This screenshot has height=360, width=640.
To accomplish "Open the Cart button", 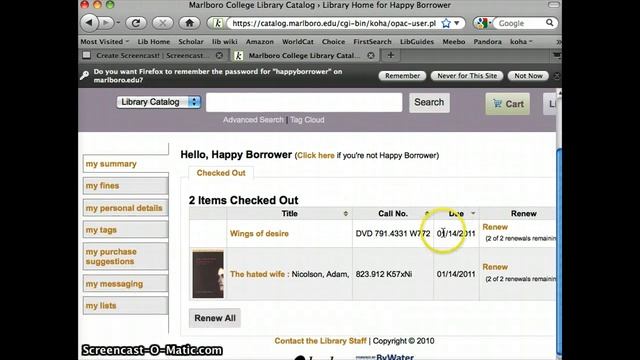I will [507, 104].
